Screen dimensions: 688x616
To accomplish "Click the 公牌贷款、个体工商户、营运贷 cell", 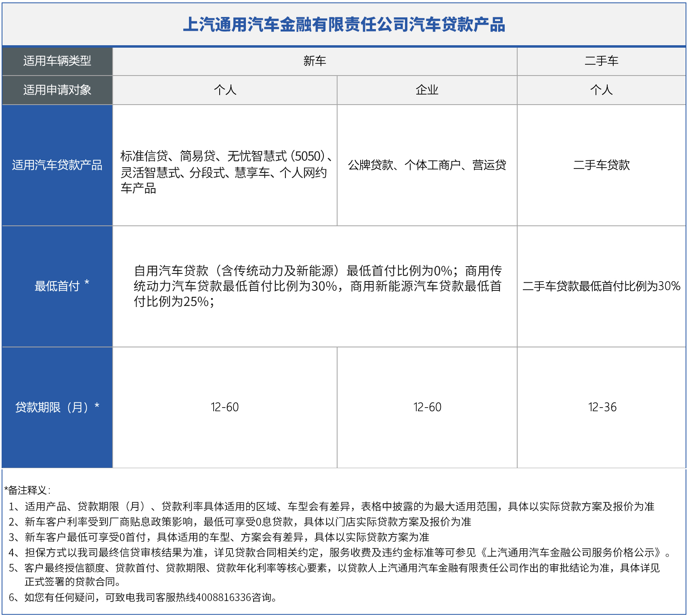I will pyautogui.click(x=427, y=165).
